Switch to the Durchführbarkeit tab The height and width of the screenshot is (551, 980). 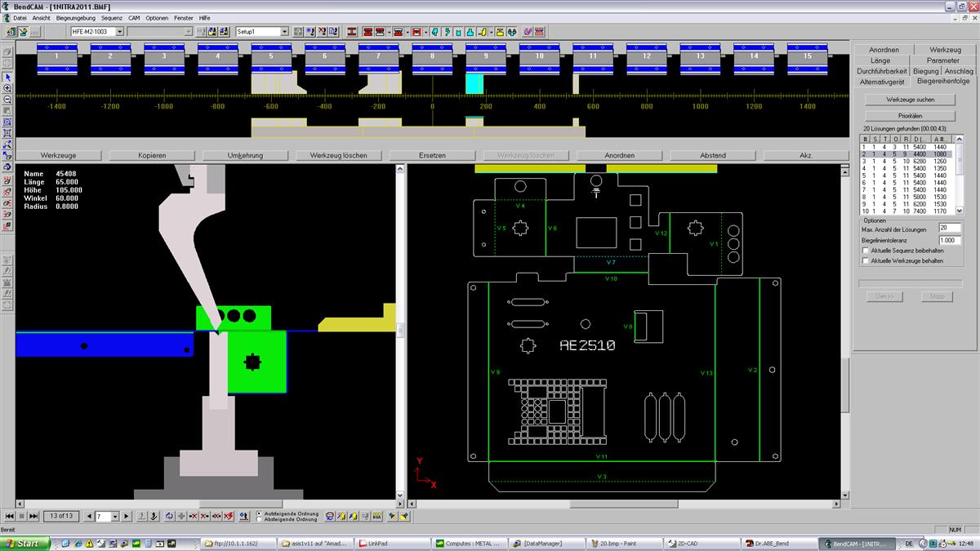click(x=882, y=71)
